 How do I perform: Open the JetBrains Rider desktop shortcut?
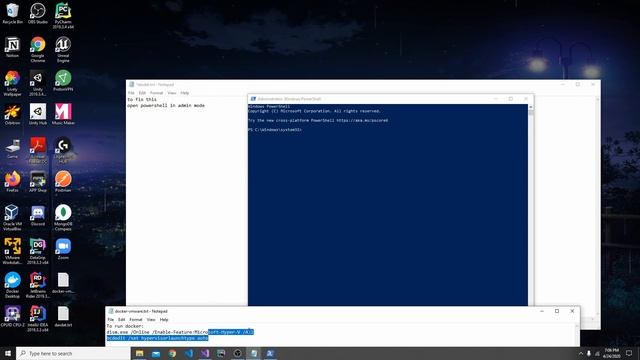[38, 285]
